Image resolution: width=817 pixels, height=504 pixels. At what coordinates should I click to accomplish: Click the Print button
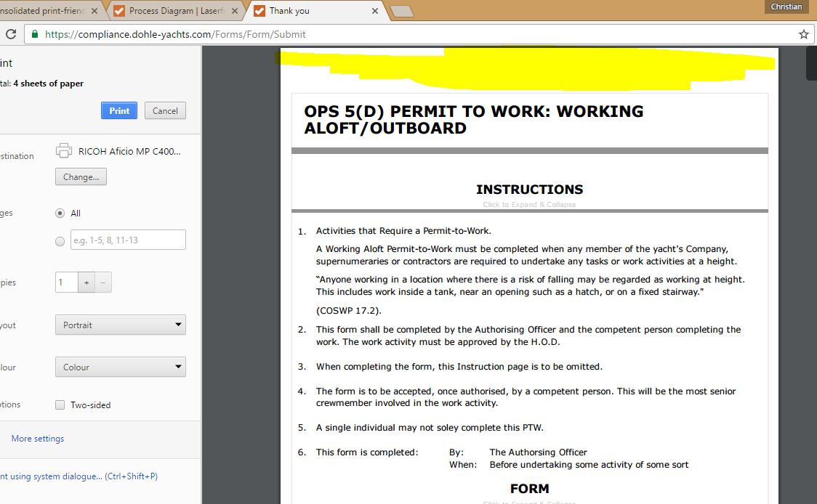(x=119, y=110)
